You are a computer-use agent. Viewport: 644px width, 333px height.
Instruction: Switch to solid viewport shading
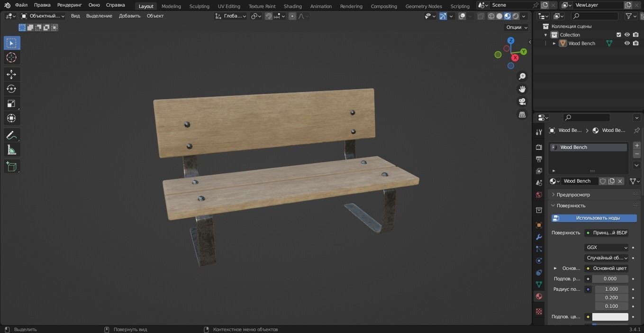[x=499, y=16]
